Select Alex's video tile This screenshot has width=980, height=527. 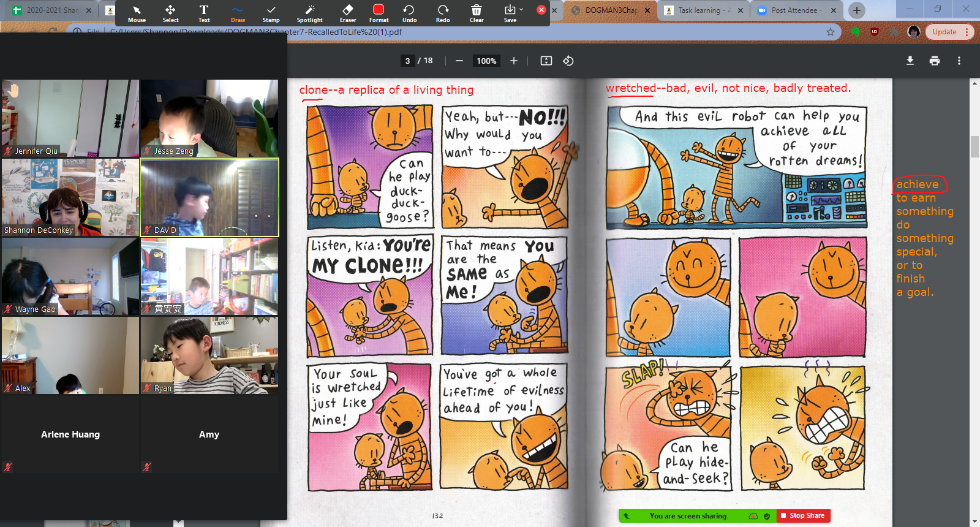point(70,355)
